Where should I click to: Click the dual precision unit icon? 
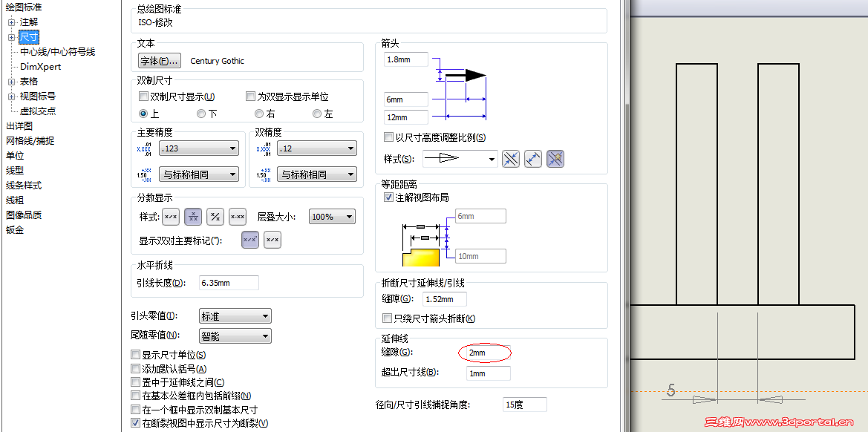coord(264,148)
